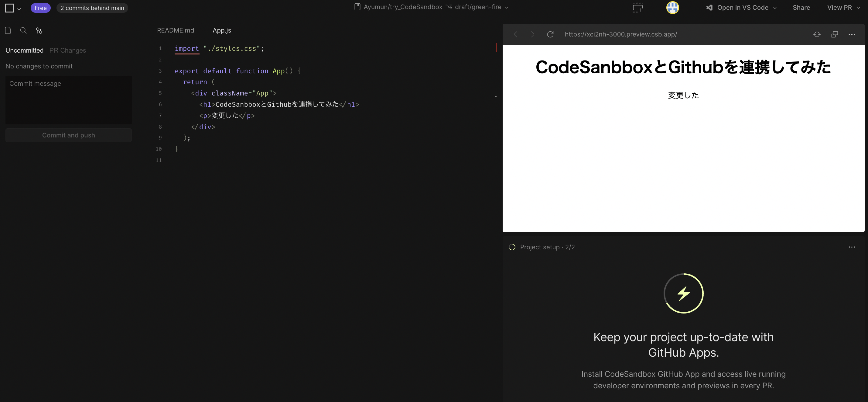Viewport: 868px width, 402px height.
Task: Open preview panel three-dot menu
Action: pyautogui.click(x=852, y=34)
